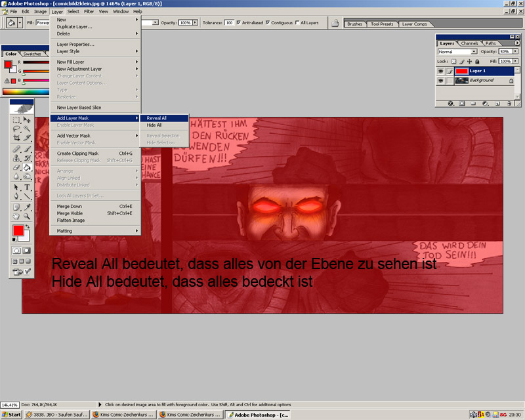Select the Crop tool in the toolbox
Image resolution: width=525 pixels, height=420 pixels.
[x=16, y=138]
